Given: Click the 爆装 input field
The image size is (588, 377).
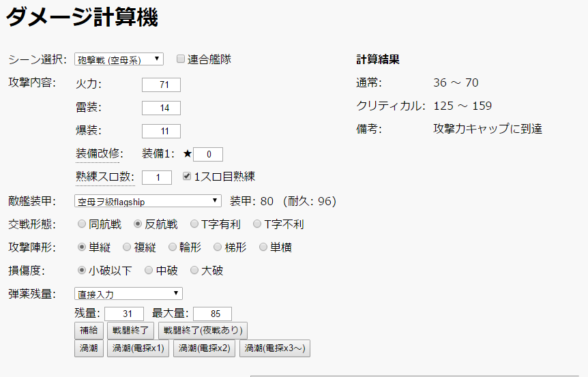Looking at the screenshot, I should [x=161, y=131].
